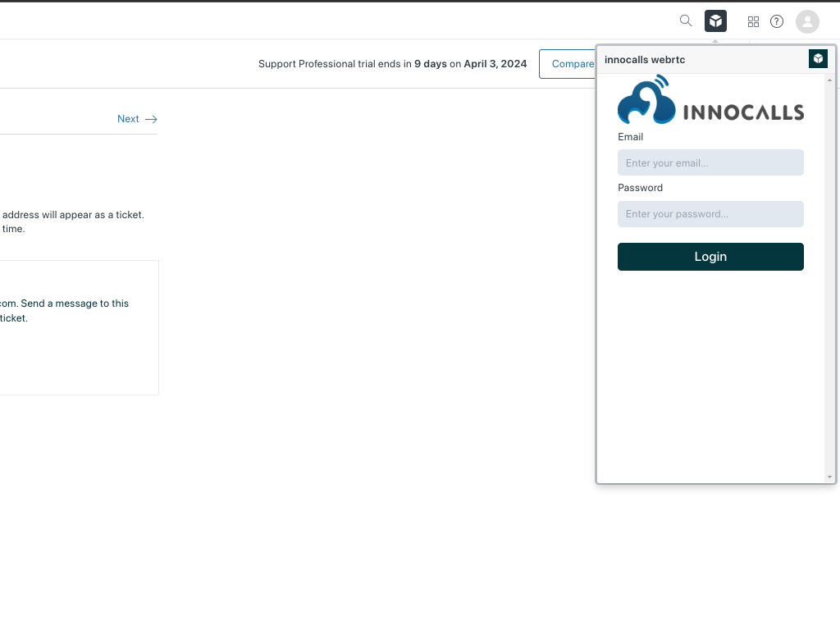Click the panel's vertical scrollbar track
The image size is (840, 630).
click(829, 279)
